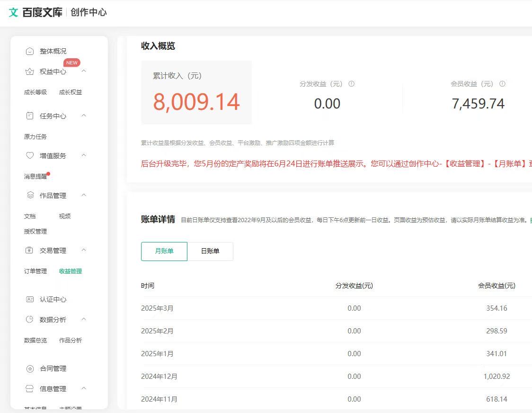The image size is (532, 413).
Task: Click the 信息管理 storefront icon
Action: point(29,388)
